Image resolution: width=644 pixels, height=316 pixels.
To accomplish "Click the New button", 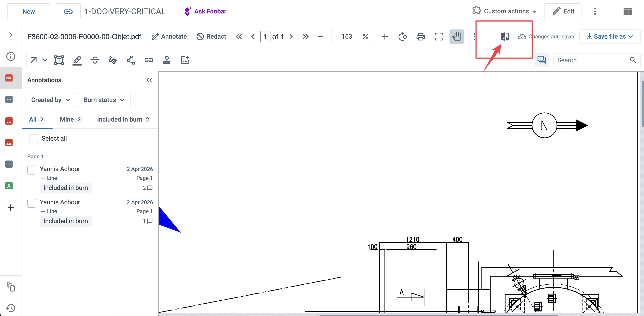I will [29, 11].
